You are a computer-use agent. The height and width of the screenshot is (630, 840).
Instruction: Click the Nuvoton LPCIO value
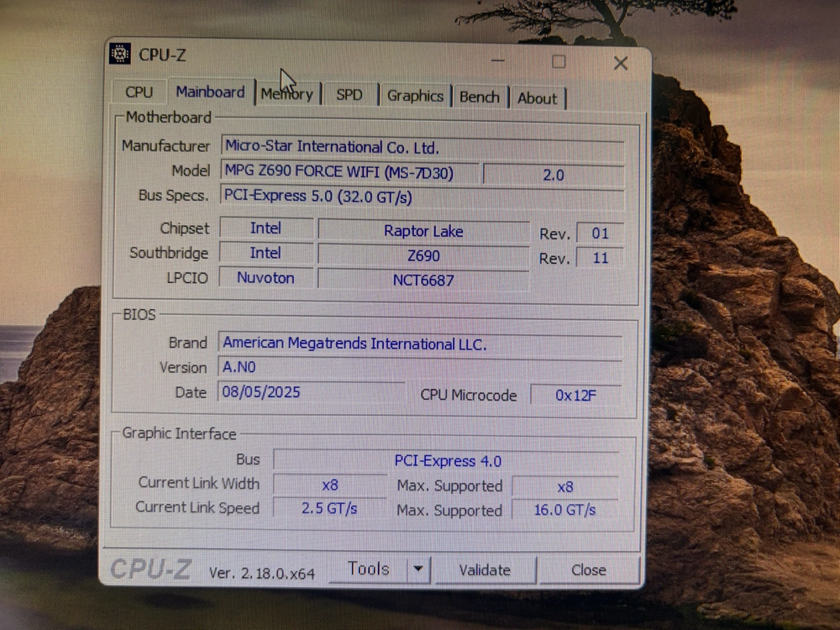(x=265, y=277)
